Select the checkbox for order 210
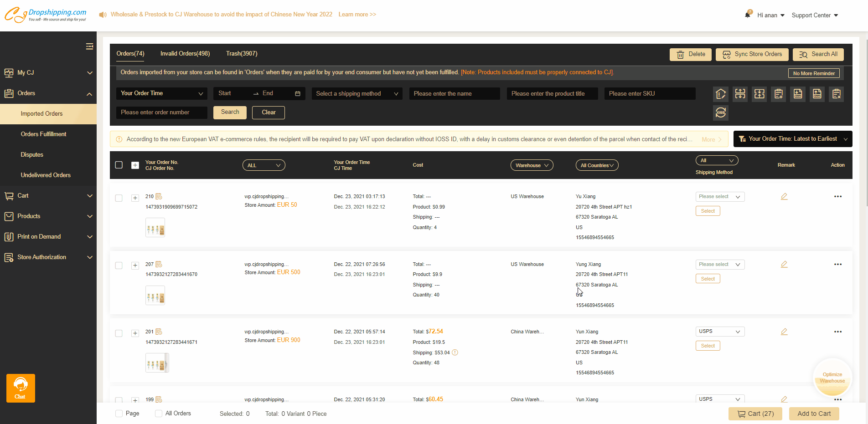This screenshot has width=868, height=424. click(119, 198)
